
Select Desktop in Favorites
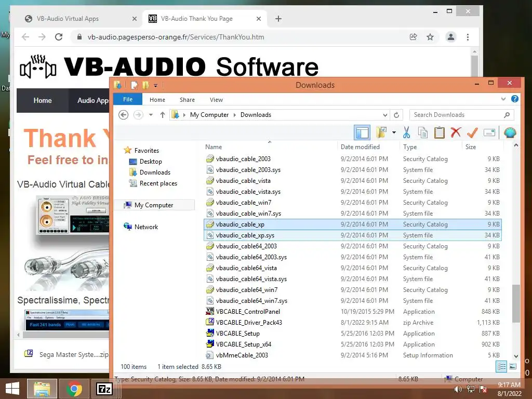pyautogui.click(x=151, y=162)
